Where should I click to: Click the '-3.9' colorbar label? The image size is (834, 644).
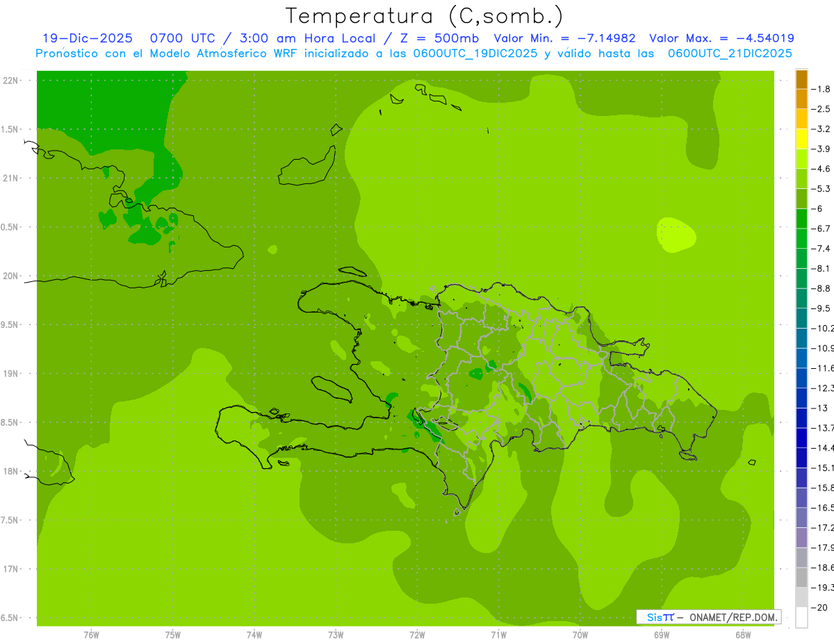pyautogui.click(x=822, y=149)
